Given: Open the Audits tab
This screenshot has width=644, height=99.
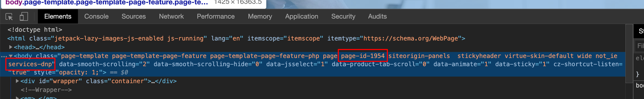Looking at the screenshot, I should click(377, 16).
